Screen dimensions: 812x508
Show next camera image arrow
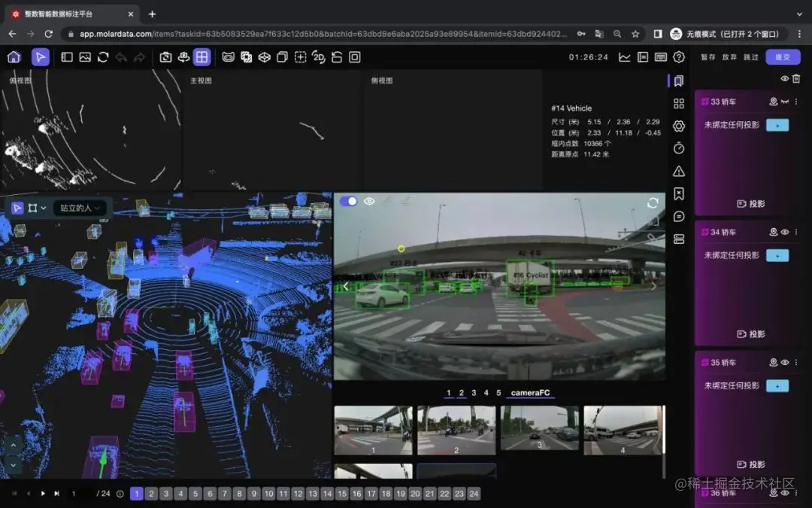tap(653, 286)
